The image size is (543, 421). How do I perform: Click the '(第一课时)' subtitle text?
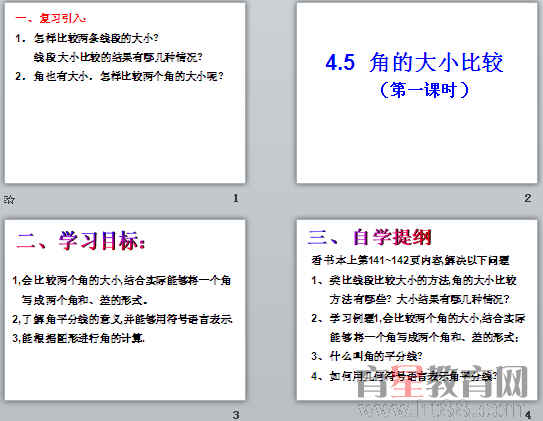click(424, 90)
